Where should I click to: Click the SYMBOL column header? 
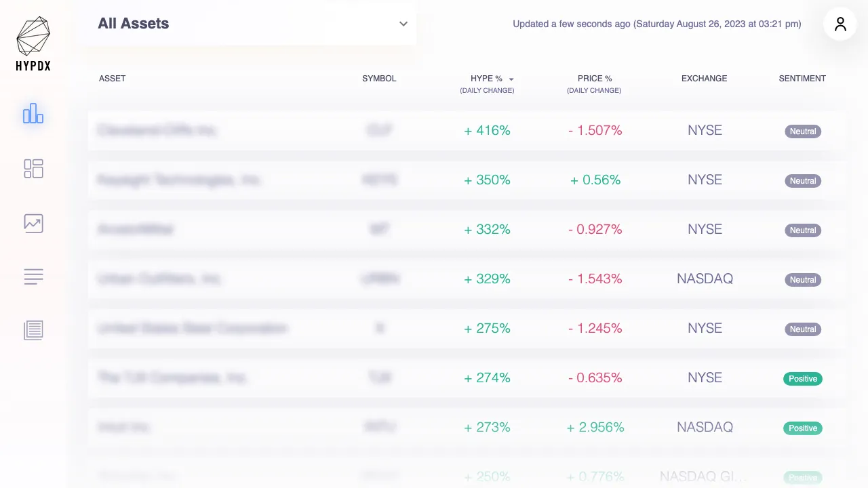tap(379, 79)
